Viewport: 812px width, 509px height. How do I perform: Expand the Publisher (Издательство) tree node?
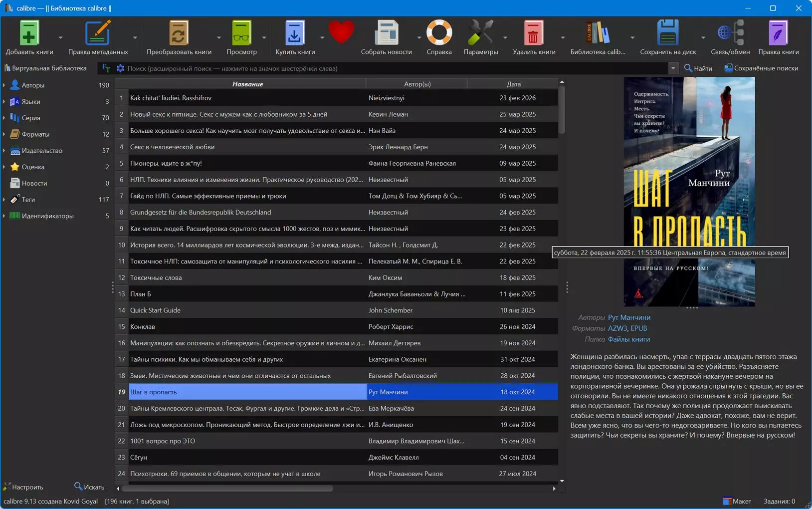4,151
